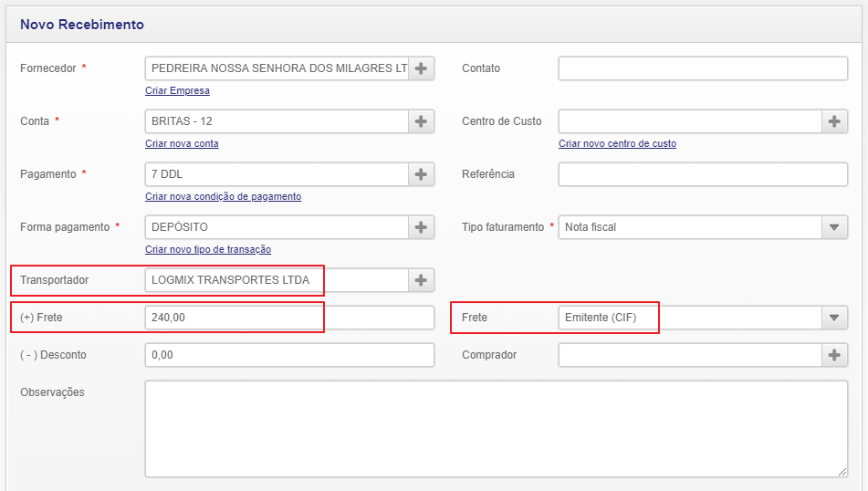Click the Criar nova conta link

tap(182, 144)
